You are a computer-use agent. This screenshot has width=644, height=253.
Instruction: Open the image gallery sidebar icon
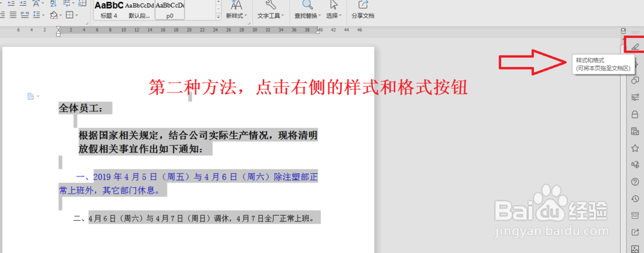(x=635, y=131)
